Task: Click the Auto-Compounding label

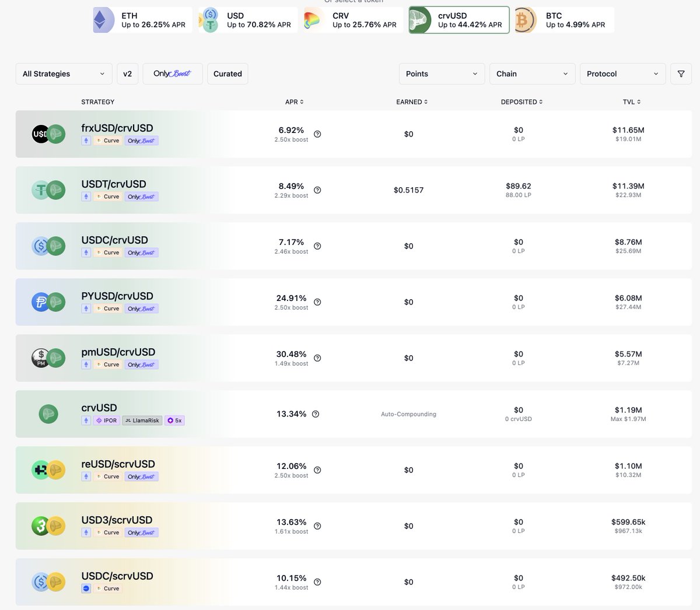Action: tap(409, 414)
